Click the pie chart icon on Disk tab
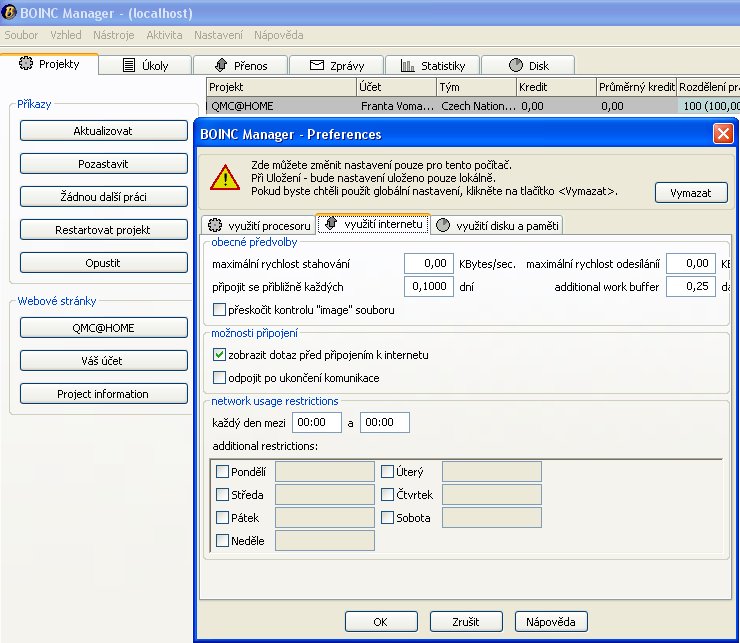740x643 pixels. click(x=516, y=65)
